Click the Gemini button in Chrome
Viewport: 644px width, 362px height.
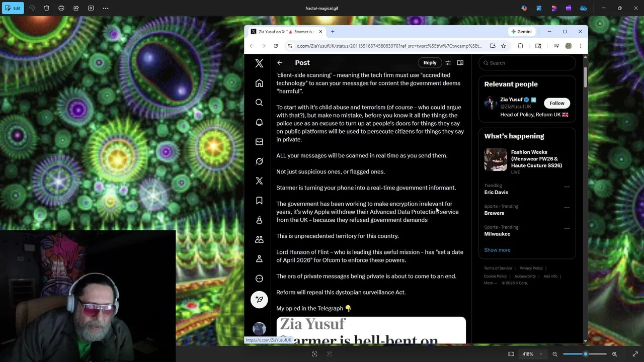click(521, 32)
